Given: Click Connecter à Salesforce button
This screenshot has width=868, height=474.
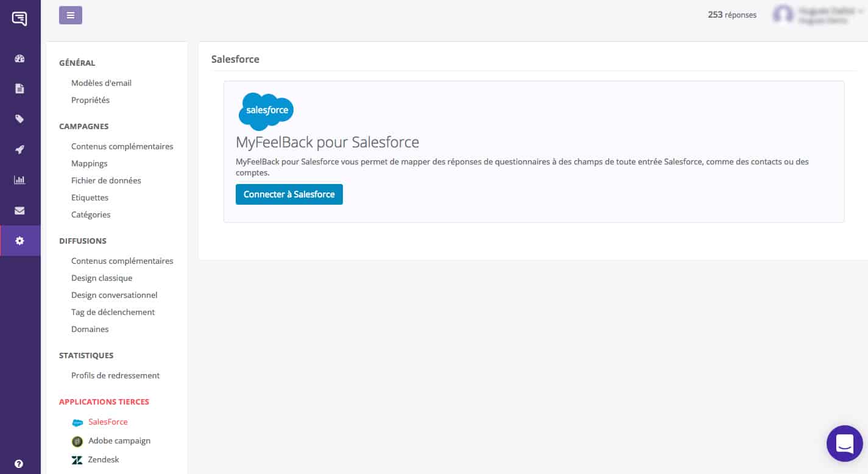Looking at the screenshot, I should [x=289, y=194].
